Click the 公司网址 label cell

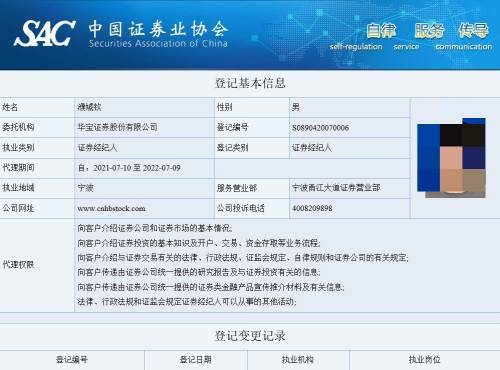(37, 208)
